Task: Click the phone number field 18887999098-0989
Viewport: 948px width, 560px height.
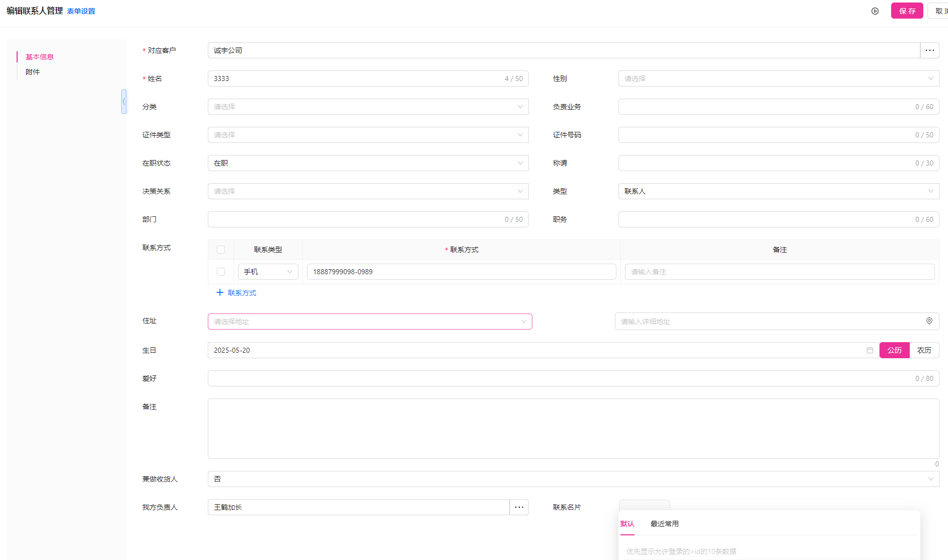Action: (x=461, y=272)
